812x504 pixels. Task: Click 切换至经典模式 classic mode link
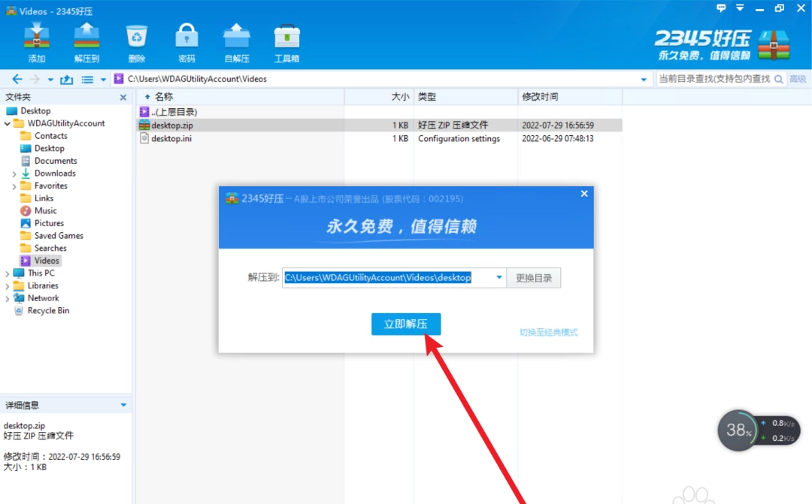coord(548,332)
